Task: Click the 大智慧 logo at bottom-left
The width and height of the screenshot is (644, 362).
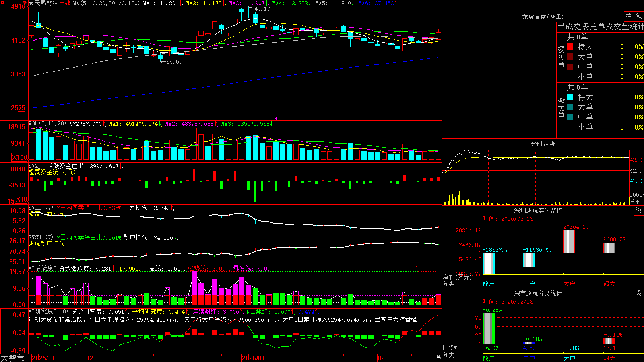Action: point(12,358)
